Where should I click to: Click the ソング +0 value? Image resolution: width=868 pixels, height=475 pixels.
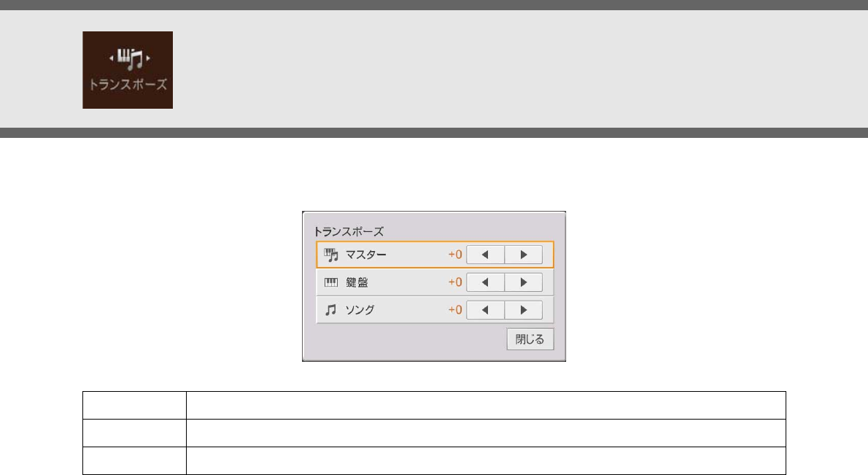click(455, 310)
